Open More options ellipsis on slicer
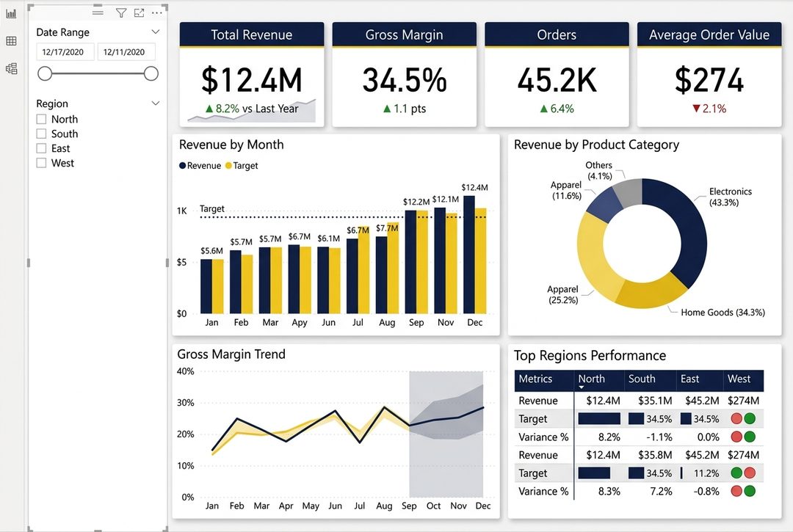 coord(157,12)
